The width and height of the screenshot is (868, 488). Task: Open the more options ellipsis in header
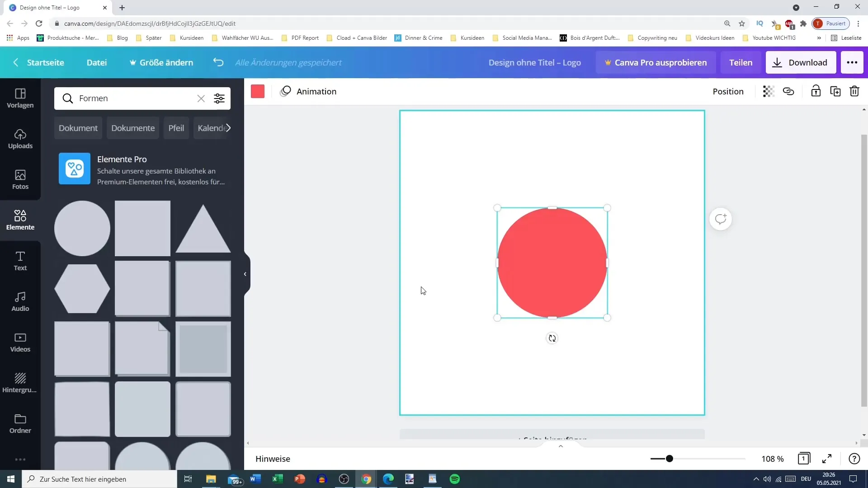852,62
